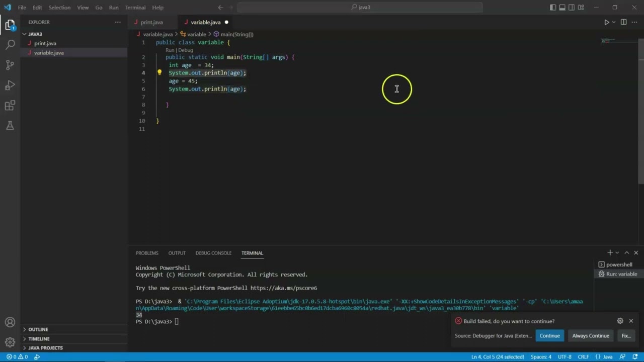Open errors and warnings status indicator

click(x=17, y=357)
